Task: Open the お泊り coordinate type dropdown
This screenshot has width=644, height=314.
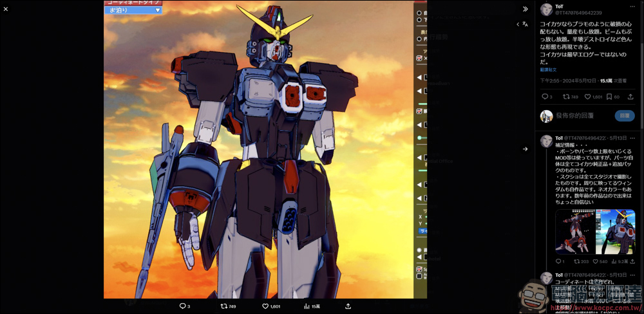Action: [x=133, y=10]
